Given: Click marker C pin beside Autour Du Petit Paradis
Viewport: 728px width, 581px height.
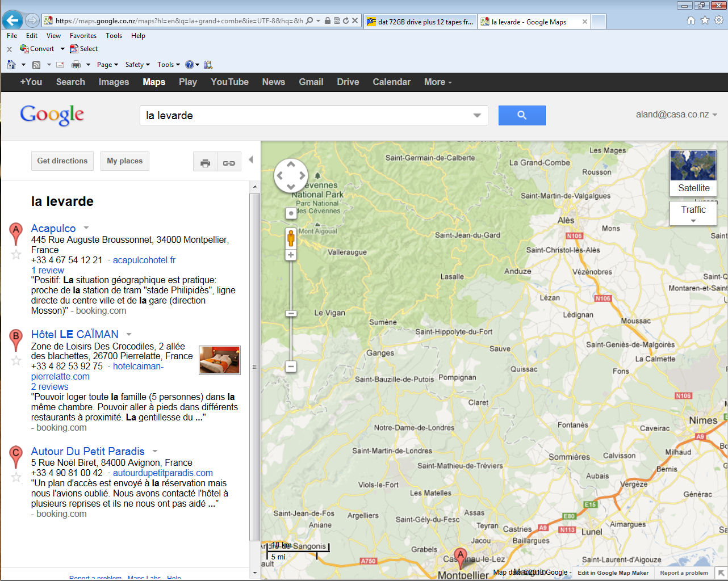Looking at the screenshot, I should (x=16, y=457).
